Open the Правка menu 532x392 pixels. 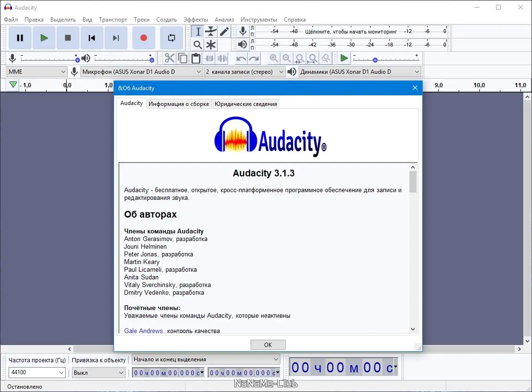pos(34,20)
